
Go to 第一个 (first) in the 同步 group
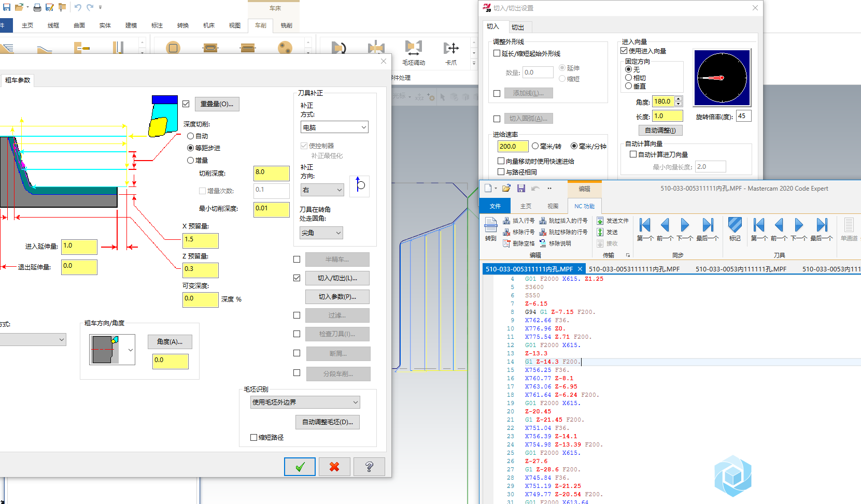(645, 229)
